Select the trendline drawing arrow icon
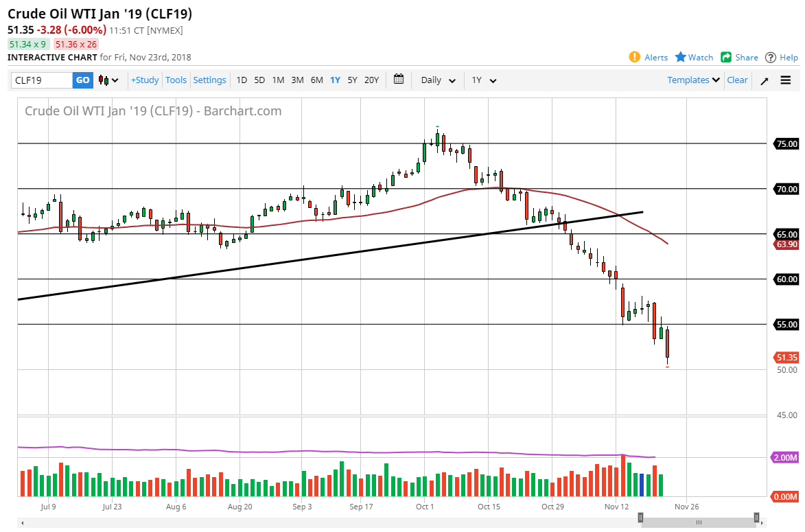This screenshot has width=805, height=532. 764,80
